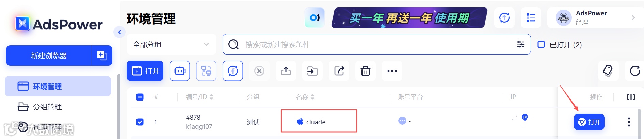The height and width of the screenshot is (139, 644).
Task: Click the more options ellipsis toolbar button
Action: (392, 71)
